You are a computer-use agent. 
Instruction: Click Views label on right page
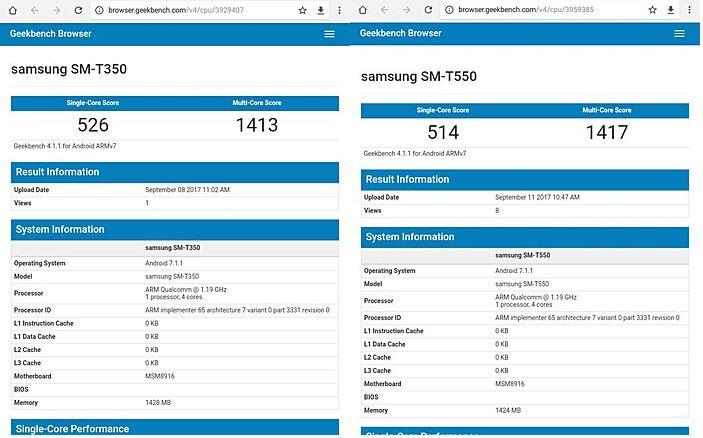tap(373, 211)
